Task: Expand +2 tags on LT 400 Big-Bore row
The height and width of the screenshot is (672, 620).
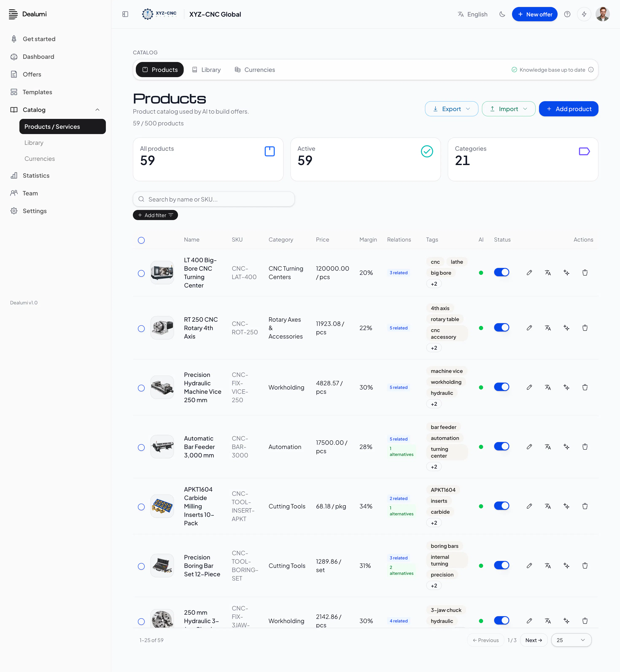Action: pyautogui.click(x=434, y=284)
